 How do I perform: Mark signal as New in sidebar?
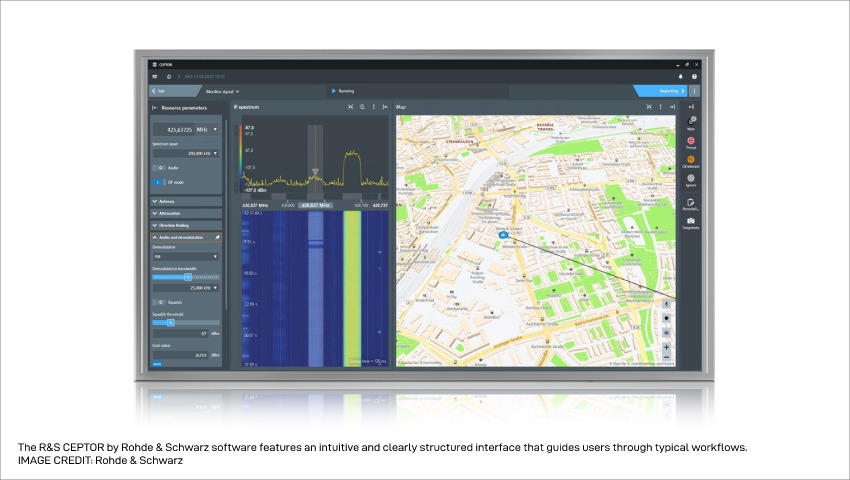click(x=691, y=123)
